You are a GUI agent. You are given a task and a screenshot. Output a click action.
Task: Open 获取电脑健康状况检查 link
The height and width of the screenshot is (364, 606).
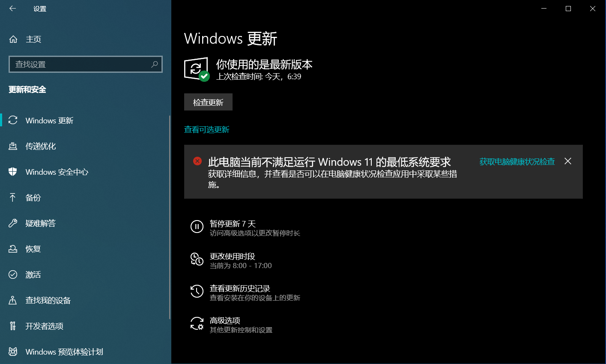517,161
